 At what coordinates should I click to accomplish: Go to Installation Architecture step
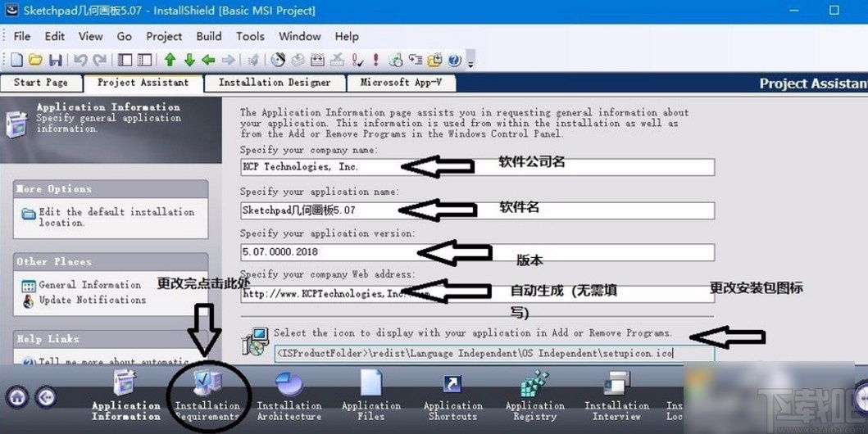(x=289, y=397)
